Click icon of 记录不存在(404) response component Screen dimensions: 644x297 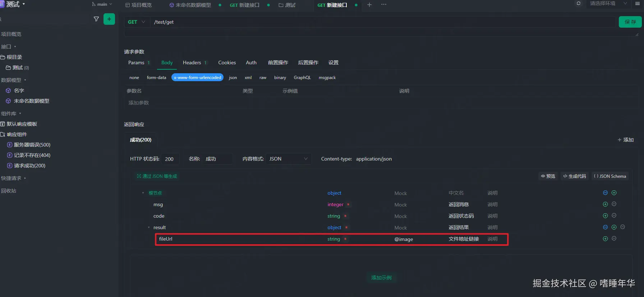click(10, 155)
